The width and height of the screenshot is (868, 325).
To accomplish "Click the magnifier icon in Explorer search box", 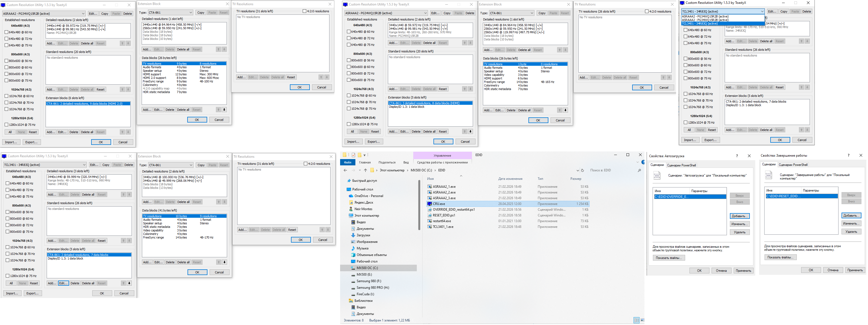I will pos(639,171).
